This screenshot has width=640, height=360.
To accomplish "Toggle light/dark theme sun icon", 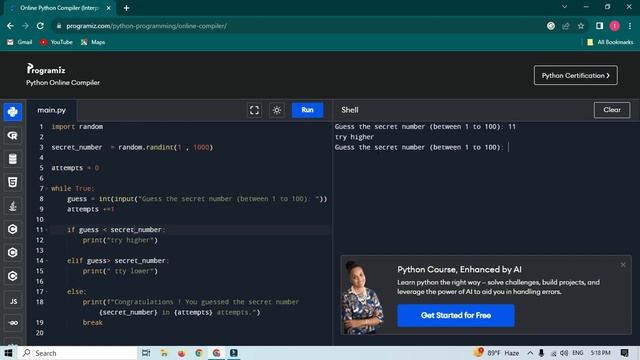I will pyautogui.click(x=277, y=110).
